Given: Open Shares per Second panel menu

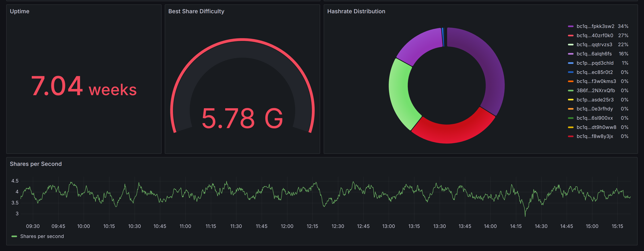Looking at the screenshot, I should 36,164.
